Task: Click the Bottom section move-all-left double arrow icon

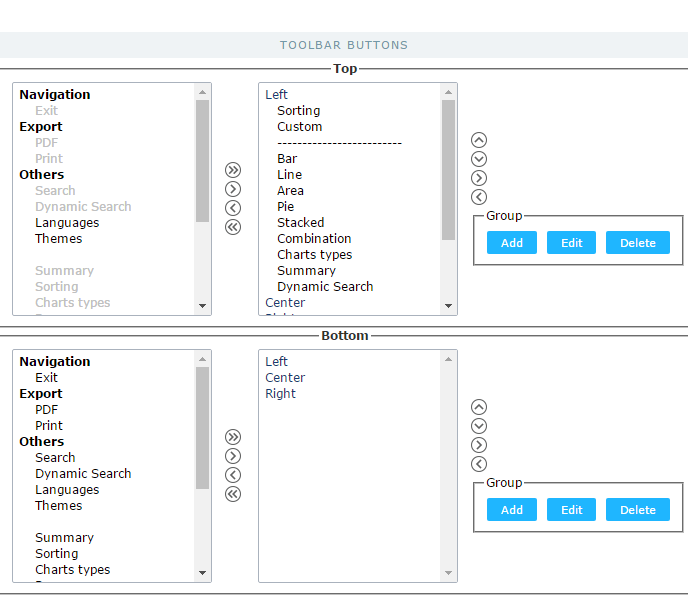Action: click(233, 494)
